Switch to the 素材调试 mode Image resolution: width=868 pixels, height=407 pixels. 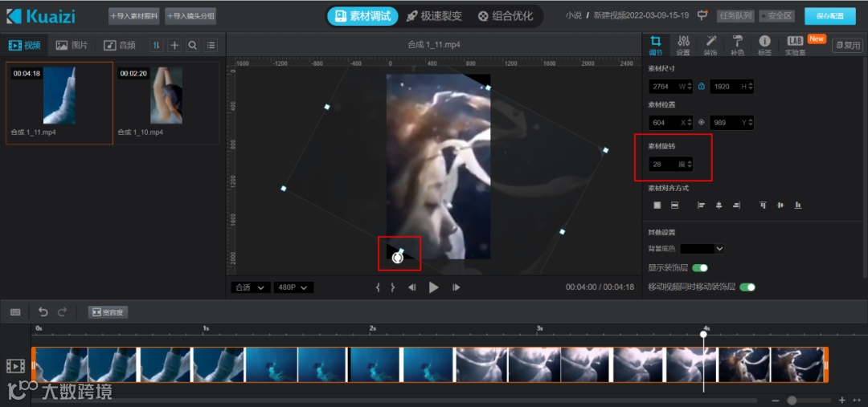pos(362,16)
